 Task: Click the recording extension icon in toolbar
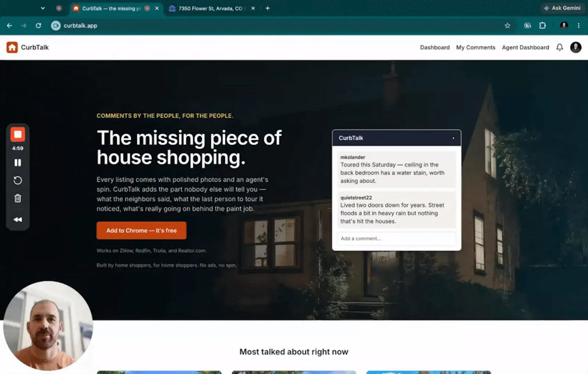[x=527, y=26]
